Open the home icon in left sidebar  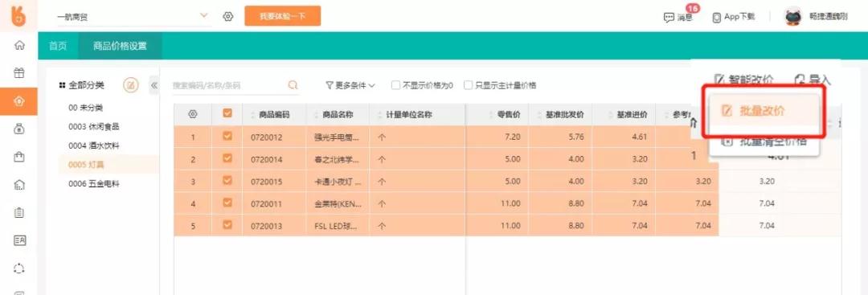pos(19,45)
